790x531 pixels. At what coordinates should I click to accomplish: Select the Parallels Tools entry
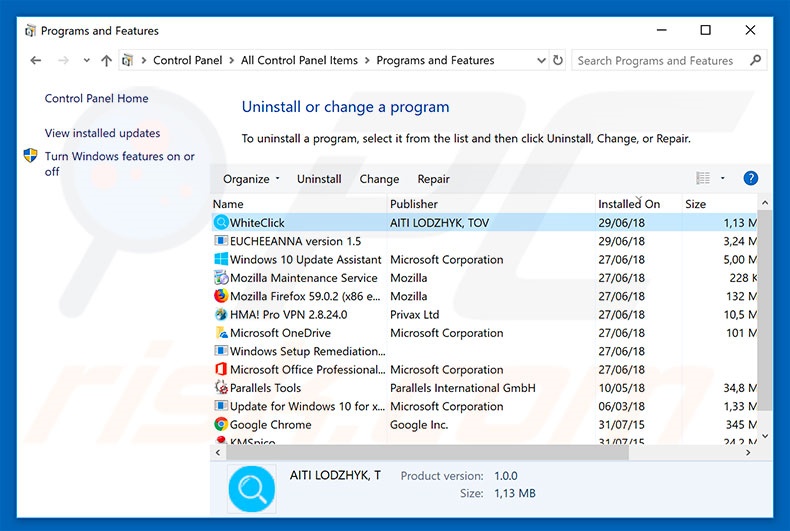(x=265, y=388)
